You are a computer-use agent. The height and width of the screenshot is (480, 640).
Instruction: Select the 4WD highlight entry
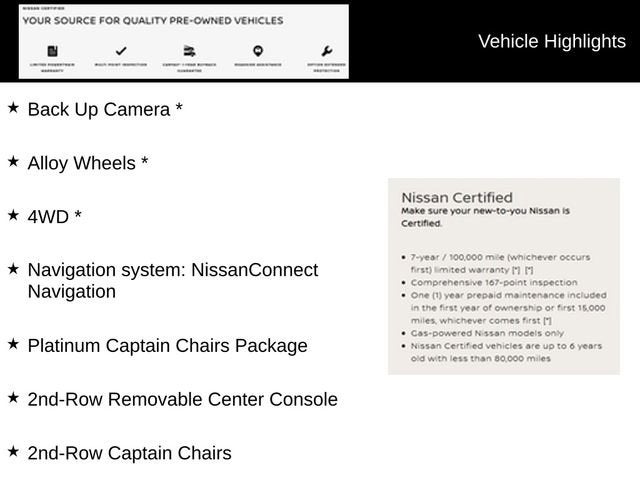[55, 217]
